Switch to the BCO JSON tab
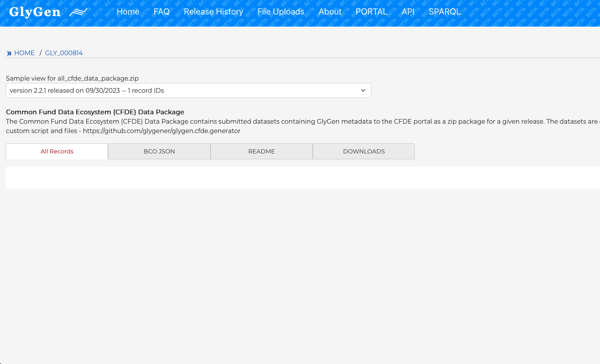The width and height of the screenshot is (600, 364). (159, 151)
